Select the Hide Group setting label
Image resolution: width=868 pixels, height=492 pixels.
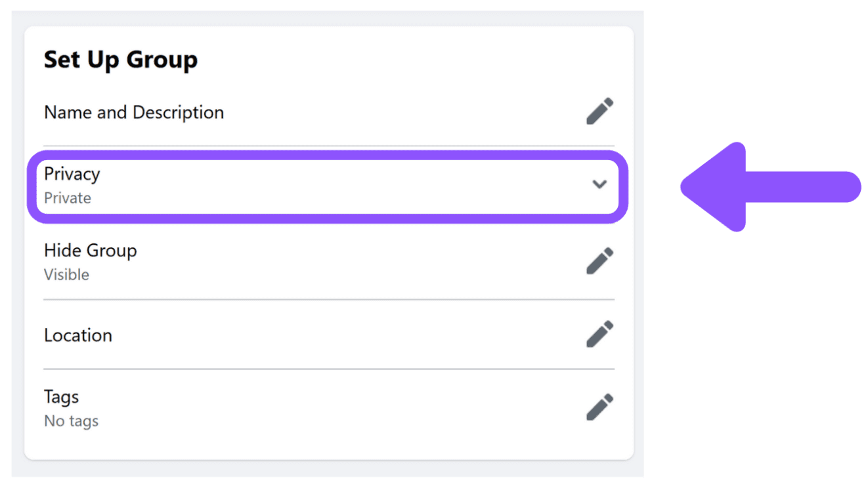[x=91, y=251]
